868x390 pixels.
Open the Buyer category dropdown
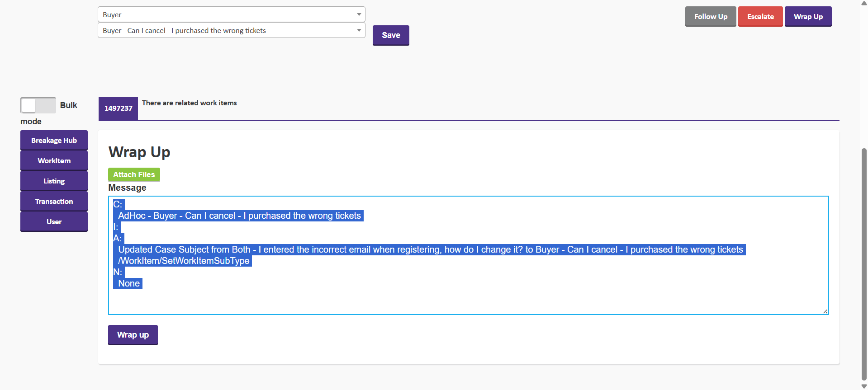click(231, 14)
